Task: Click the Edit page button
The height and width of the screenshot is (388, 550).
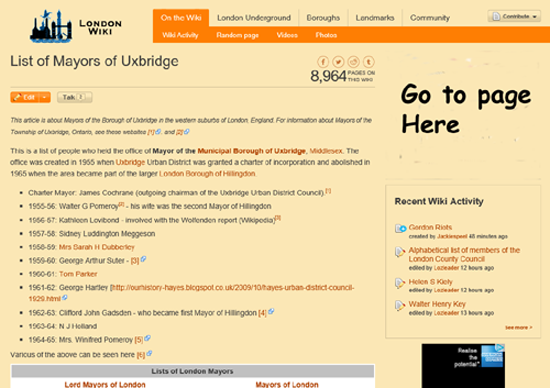Action: [x=25, y=97]
